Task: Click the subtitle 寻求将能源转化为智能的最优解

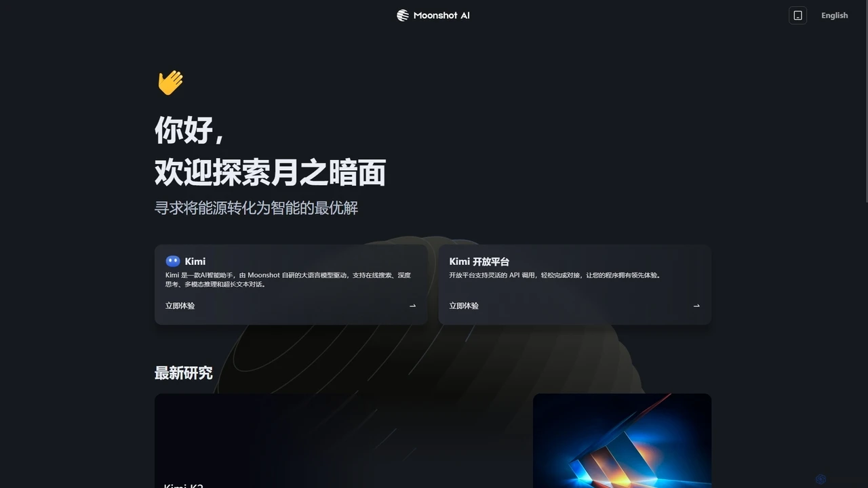Action: coord(256,208)
